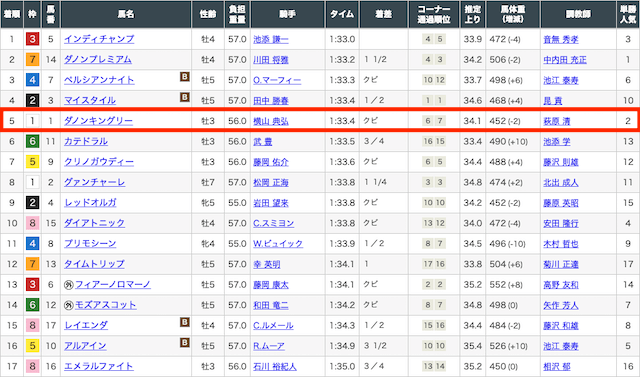The width and height of the screenshot is (640, 377).
Task: Open horse link ダノンキングリー
Action: (98, 121)
